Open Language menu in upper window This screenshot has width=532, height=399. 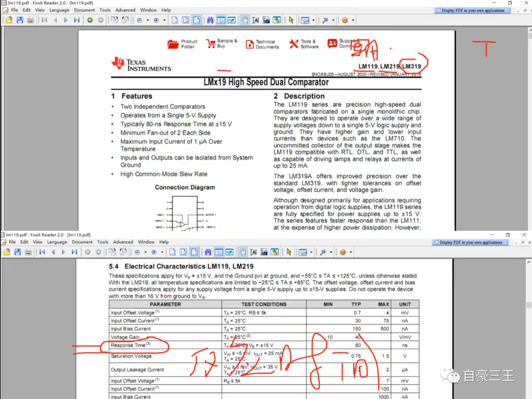click(59, 10)
